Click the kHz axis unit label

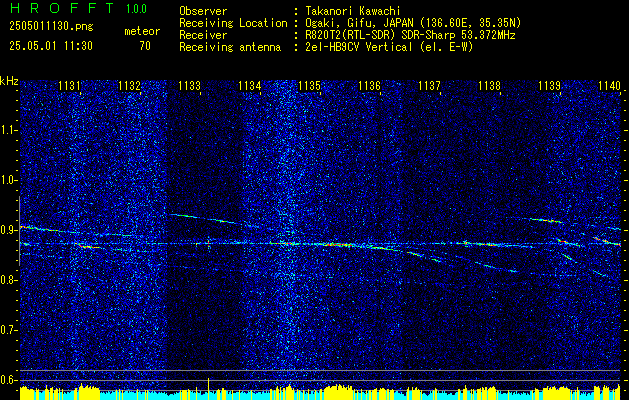coord(9,81)
